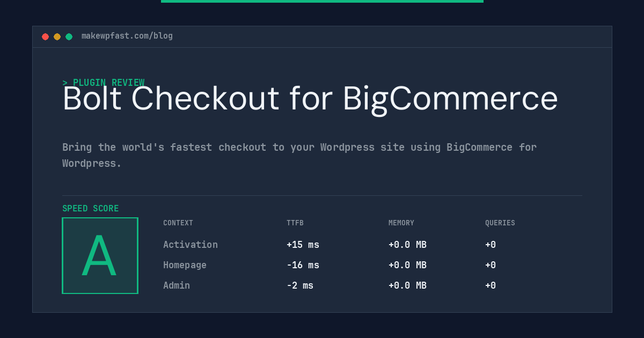644x338 pixels.
Task: Click Admin memory value +0.0 MB
Action: [407, 285]
